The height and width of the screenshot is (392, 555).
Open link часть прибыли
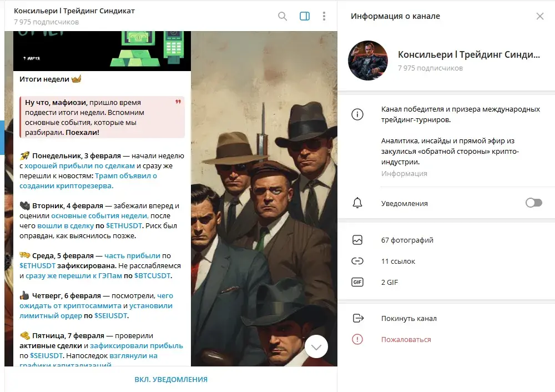click(133, 255)
